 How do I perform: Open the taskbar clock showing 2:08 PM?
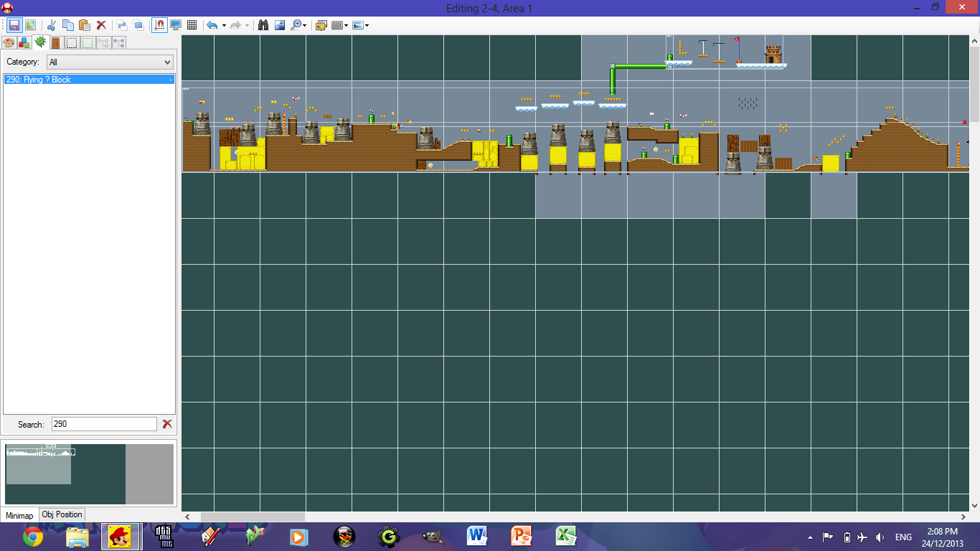point(942,537)
